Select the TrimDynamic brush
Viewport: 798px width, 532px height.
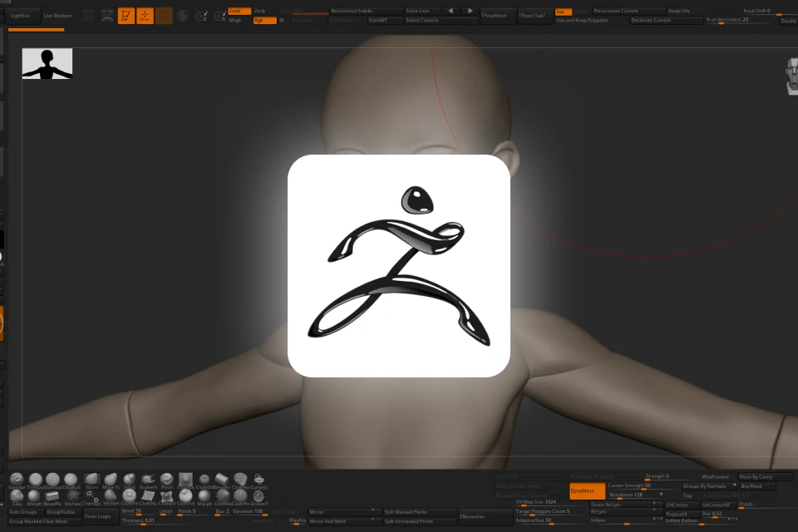click(36, 479)
